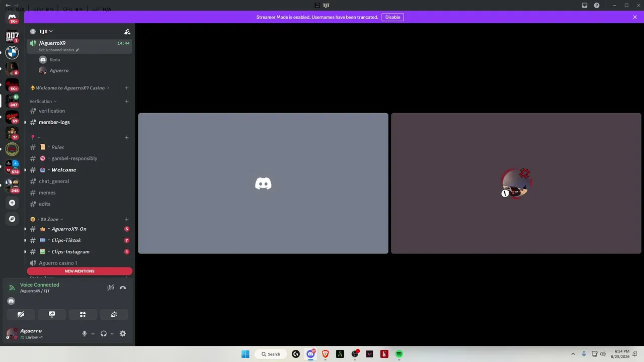Open Logitech G Hub from taskbar
Viewport: 644px width, 362px height.
tap(296, 354)
